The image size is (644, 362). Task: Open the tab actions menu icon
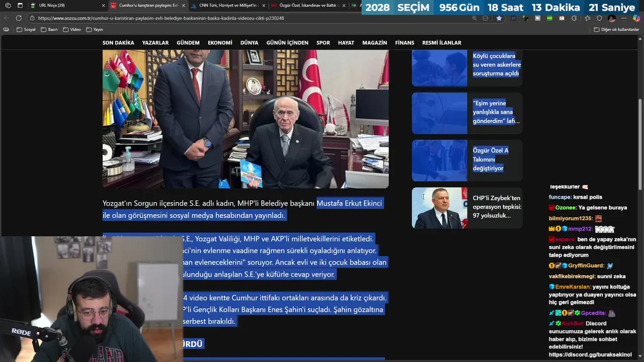click(x=20, y=6)
